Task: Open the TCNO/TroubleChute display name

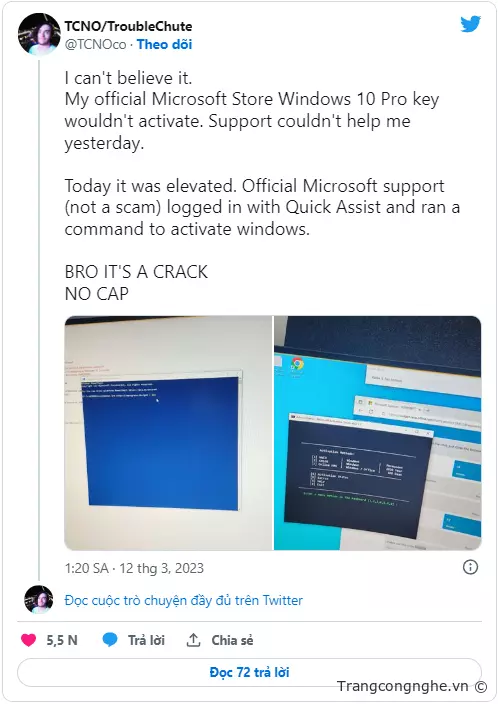Action: click(x=128, y=26)
